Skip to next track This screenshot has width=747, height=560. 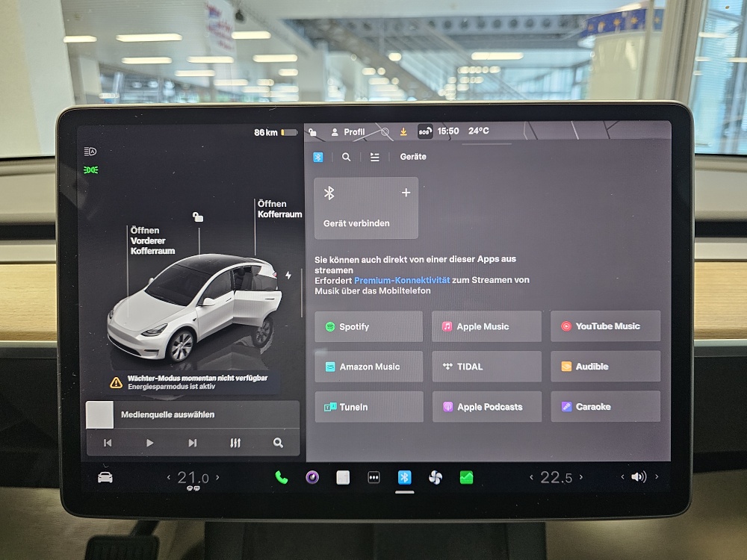coord(193,443)
